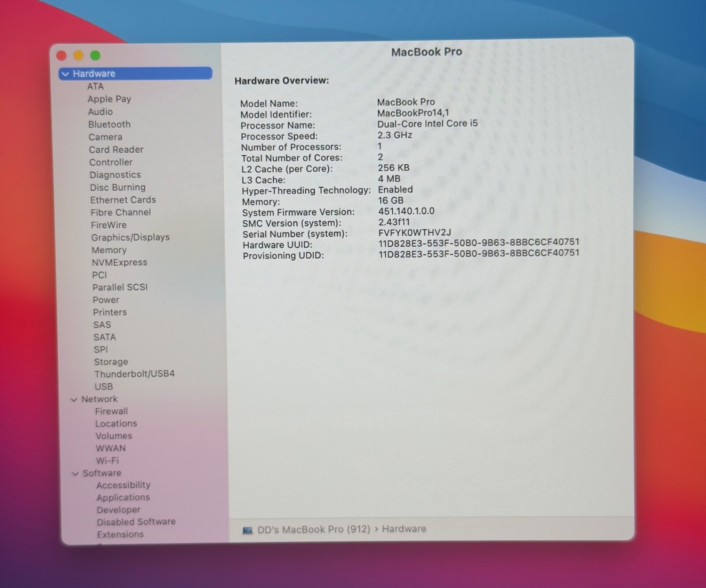Select the Software category heading
This screenshot has width=706, height=588.
102,473
